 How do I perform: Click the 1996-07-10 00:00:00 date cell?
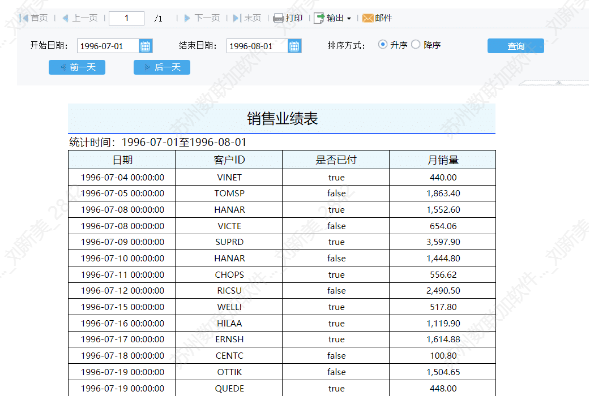[x=122, y=258]
